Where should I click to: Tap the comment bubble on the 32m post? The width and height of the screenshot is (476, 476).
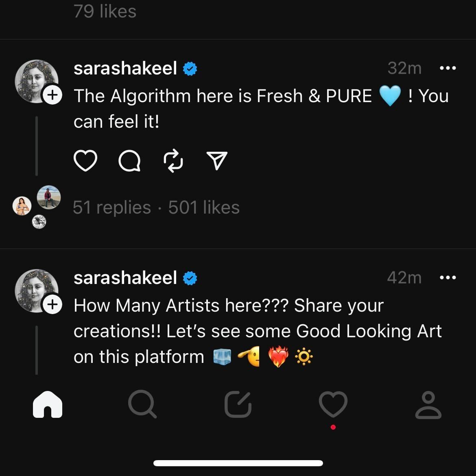[x=129, y=161]
